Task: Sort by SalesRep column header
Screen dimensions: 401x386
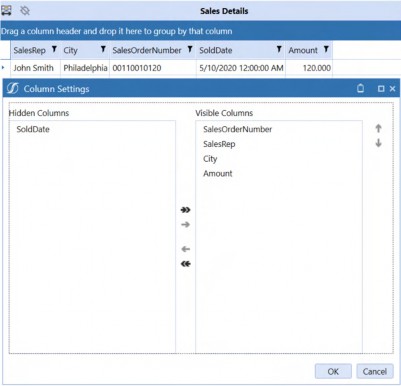Action: [30, 50]
